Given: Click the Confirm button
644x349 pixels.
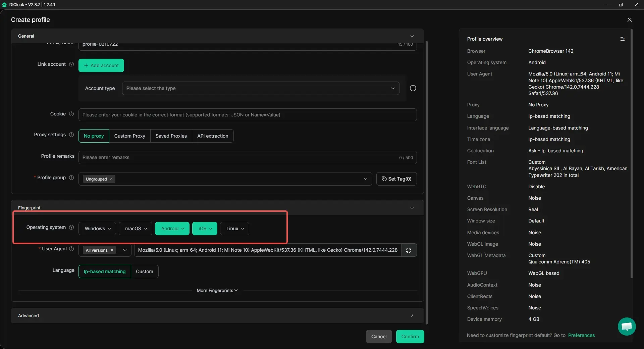Looking at the screenshot, I should coord(410,337).
